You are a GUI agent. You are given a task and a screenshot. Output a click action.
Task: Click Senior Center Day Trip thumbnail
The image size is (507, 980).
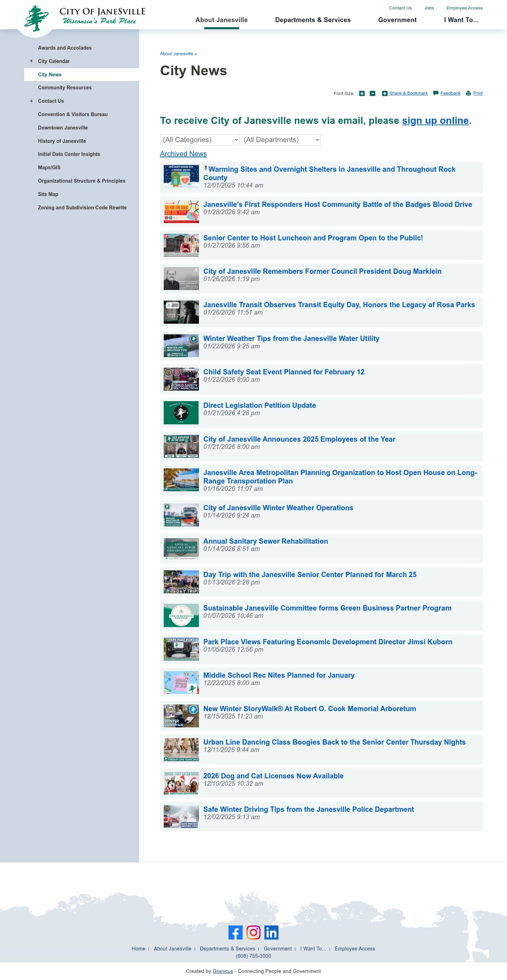181,582
